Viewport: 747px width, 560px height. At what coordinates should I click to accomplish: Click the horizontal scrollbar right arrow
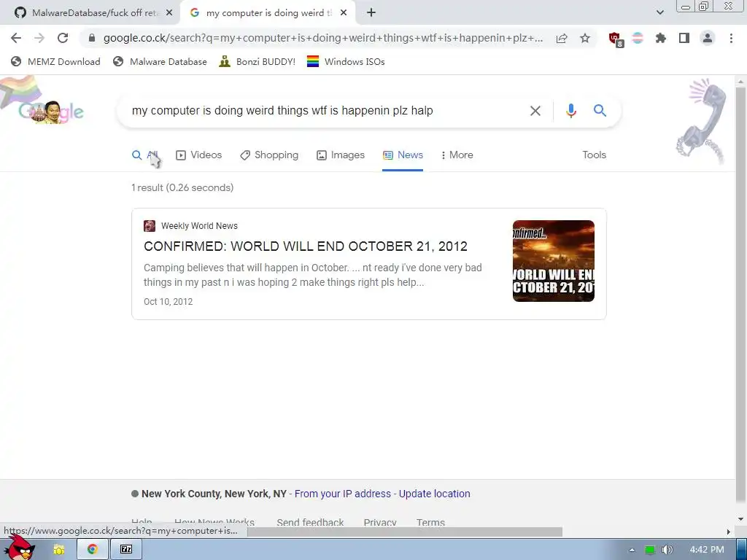click(729, 532)
